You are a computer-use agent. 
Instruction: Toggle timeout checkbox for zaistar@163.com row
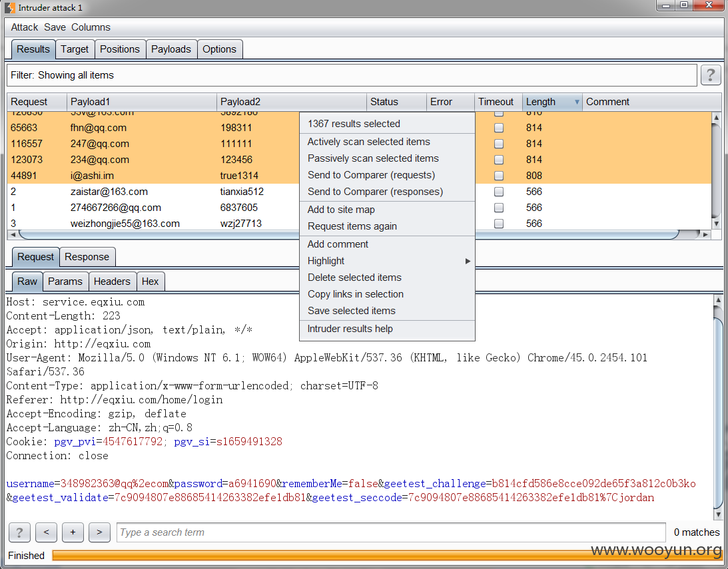499,192
